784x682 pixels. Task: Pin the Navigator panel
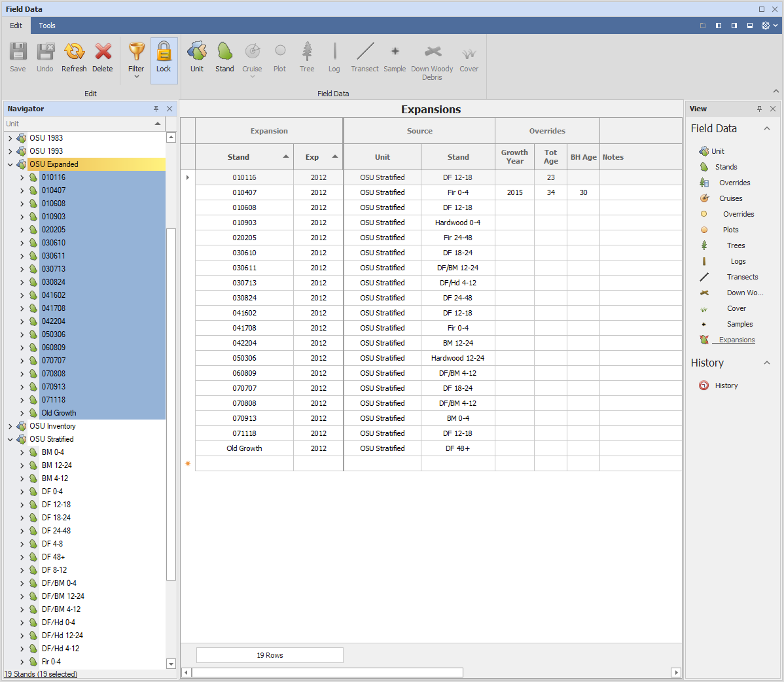(x=156, y=109)
